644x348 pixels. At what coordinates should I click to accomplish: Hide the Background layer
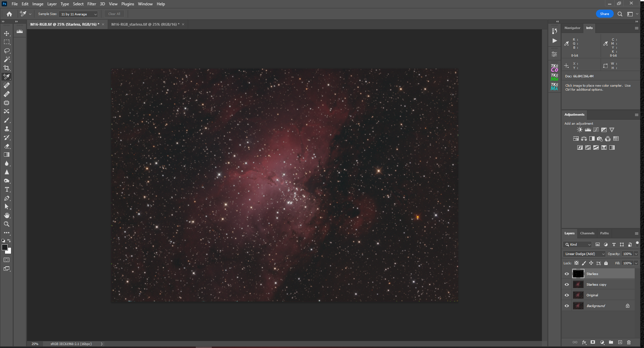click(567, 306)
